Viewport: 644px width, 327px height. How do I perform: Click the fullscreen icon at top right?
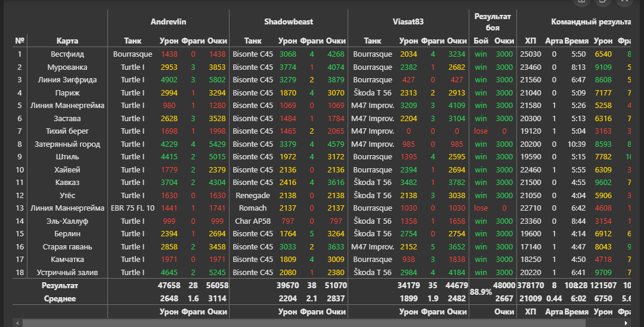click(x=624, y=2)
